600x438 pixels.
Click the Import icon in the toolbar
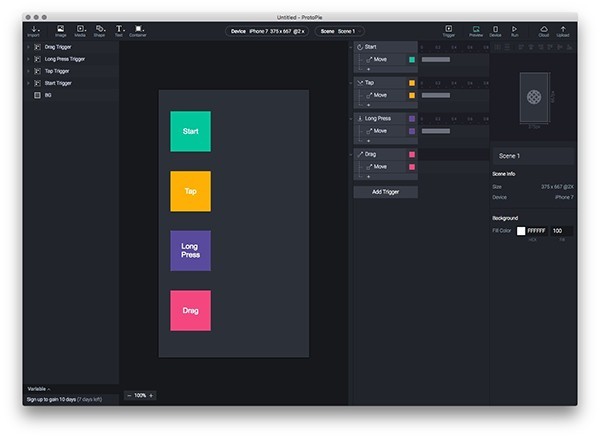tap(34, 30)
